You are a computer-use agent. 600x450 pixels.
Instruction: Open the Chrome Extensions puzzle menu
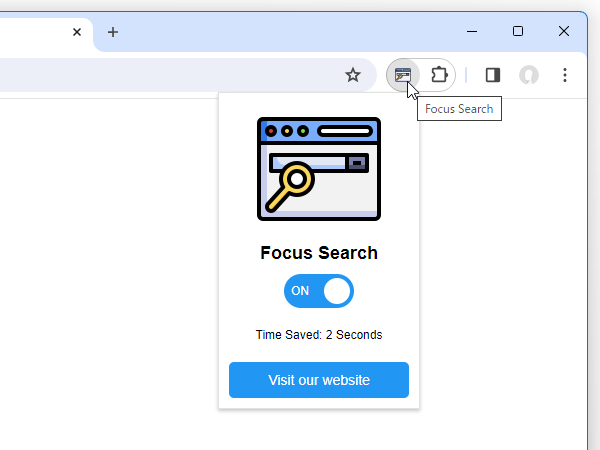pos(439,75)
